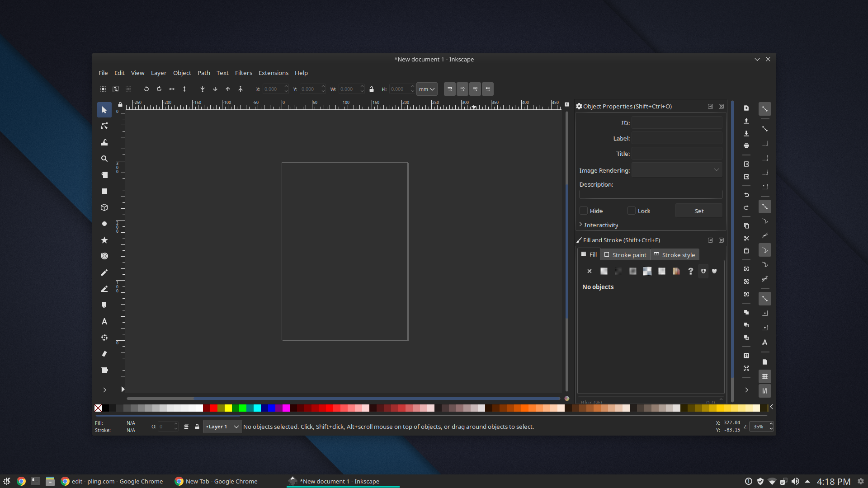Screen dimensions: 868x488
Task: Toggle the Hide checkbox
Action: [x=584, y=211]
